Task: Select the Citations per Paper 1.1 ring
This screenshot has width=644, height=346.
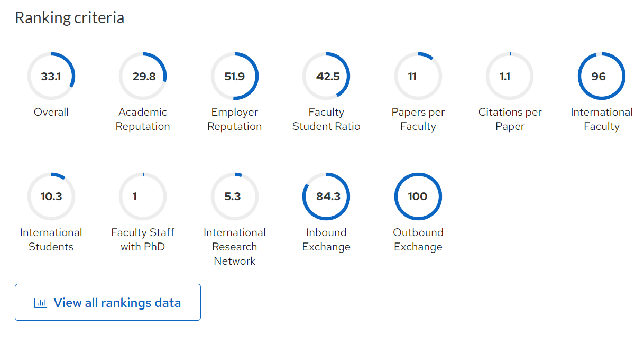Action: 510,77
